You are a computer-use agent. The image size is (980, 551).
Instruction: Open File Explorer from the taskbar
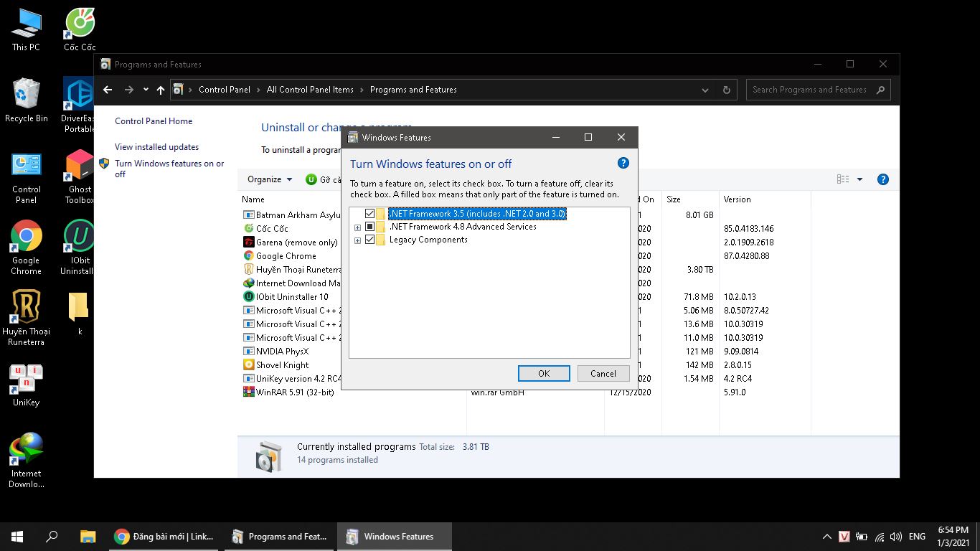click(x=88, y=536)
